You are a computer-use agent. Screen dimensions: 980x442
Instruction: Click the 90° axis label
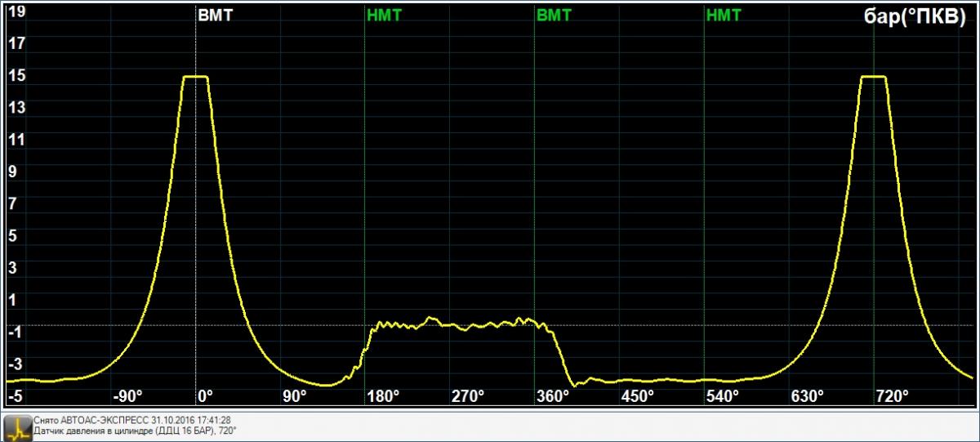coord(294,395)
